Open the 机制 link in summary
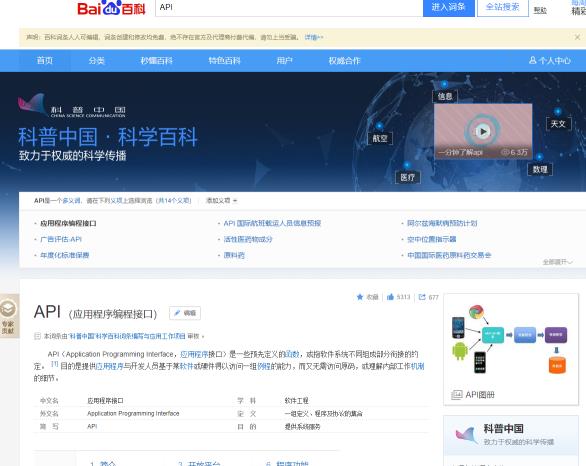This screenshot has width=586, height=466. (417, 367)
